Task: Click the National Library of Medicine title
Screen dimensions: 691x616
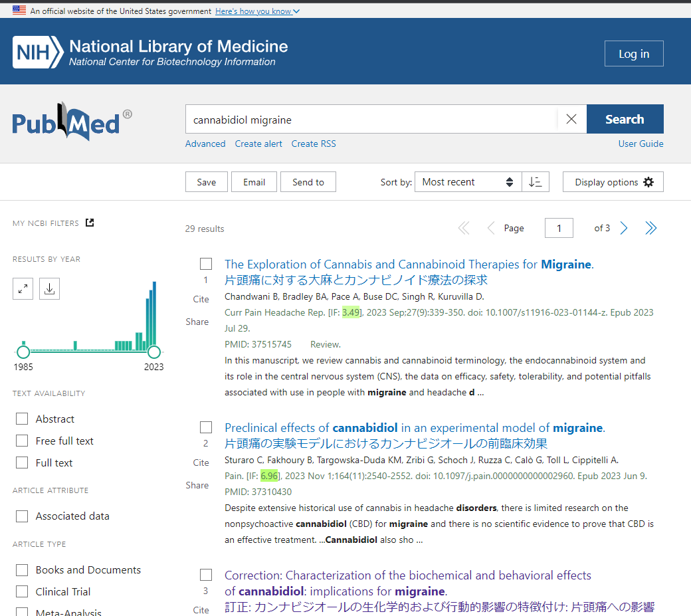Action: tap(179, 47)
